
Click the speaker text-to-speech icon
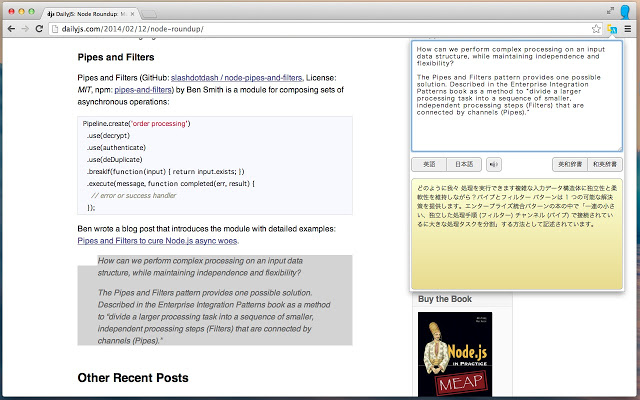click(493, 164)
